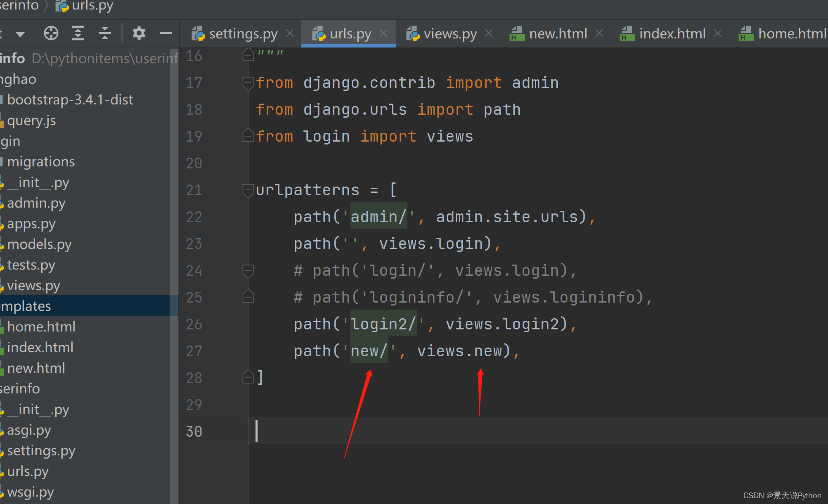Hide the project panel with minus icon
This screenshot has height=504, width=828.
166,33
